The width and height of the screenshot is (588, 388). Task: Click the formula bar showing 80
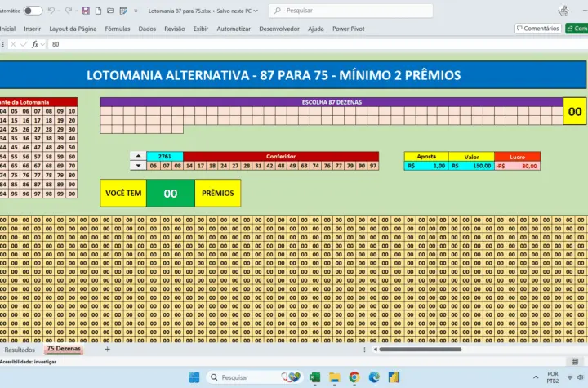318,44
